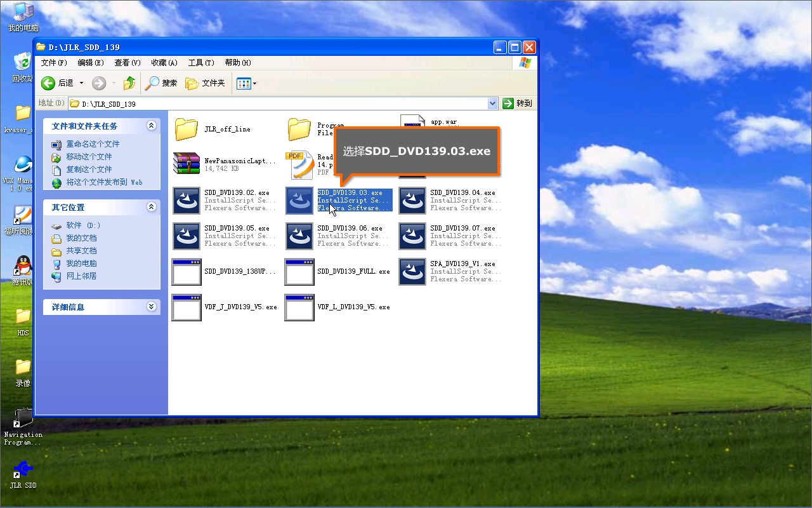Screen dimensions: 812x508
Task: Click the Back arrow button
Action: click(x=48, y=83)
